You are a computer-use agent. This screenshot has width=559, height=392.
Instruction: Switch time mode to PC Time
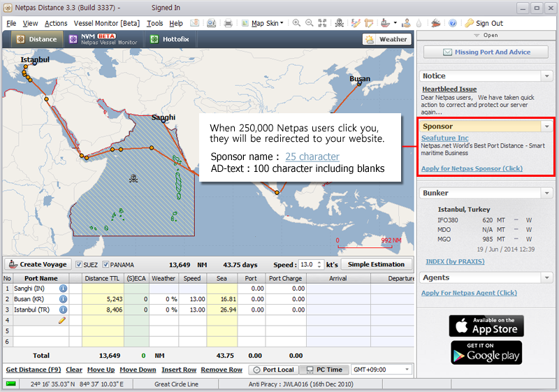[x=324, y=370]
